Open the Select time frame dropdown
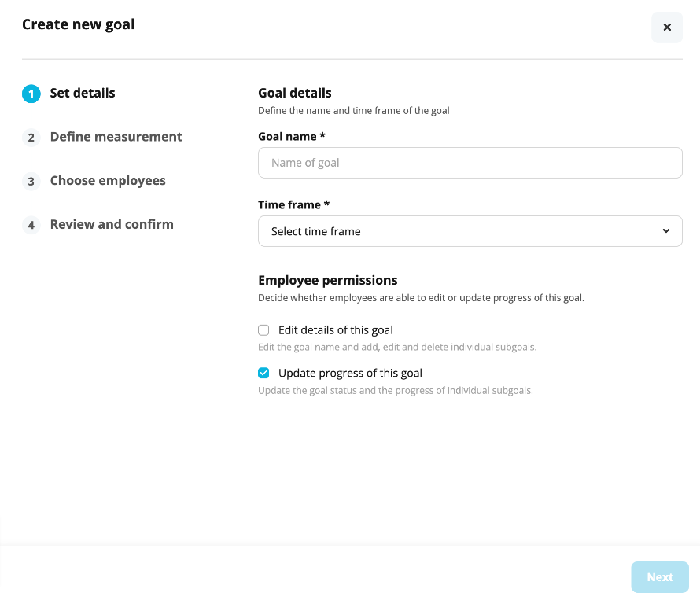Image resolution: width=700 pixels, height=600 pixels. tap(470, 231)
